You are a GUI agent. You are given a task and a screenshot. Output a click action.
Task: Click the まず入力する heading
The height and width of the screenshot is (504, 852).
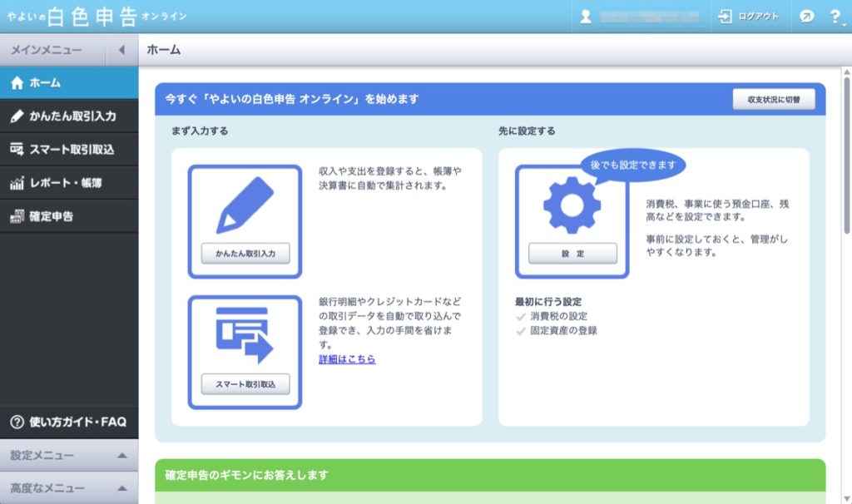coord(200,131)
